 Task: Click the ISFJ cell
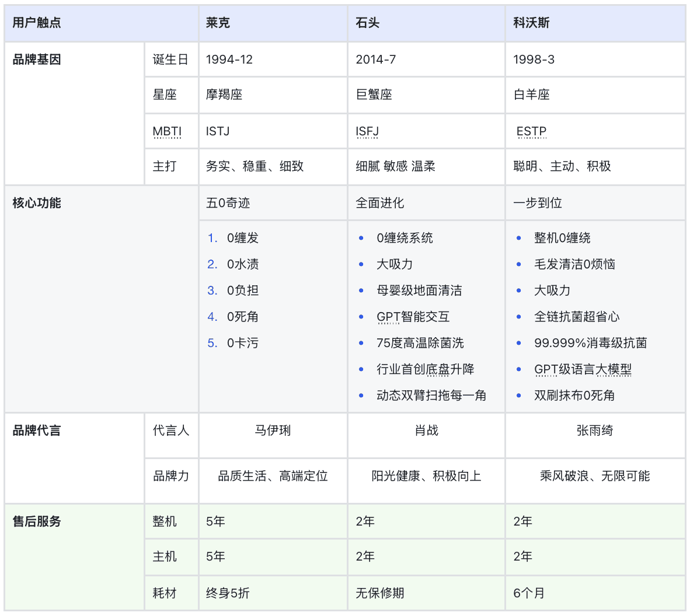[426, 131]
